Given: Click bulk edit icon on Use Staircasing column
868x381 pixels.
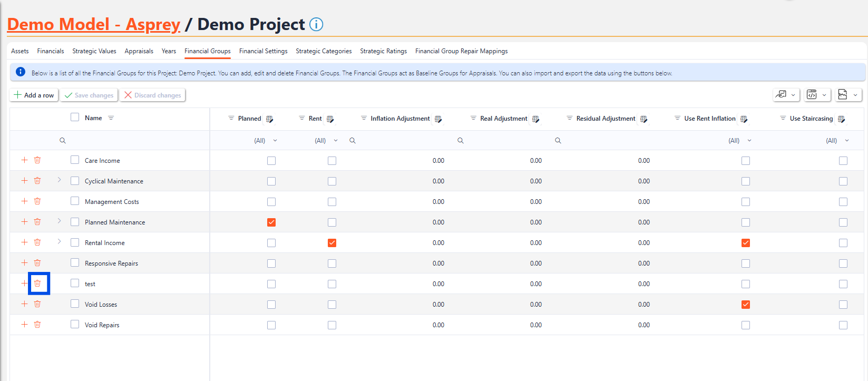Looking at the screenshot, I should point(842,119).
